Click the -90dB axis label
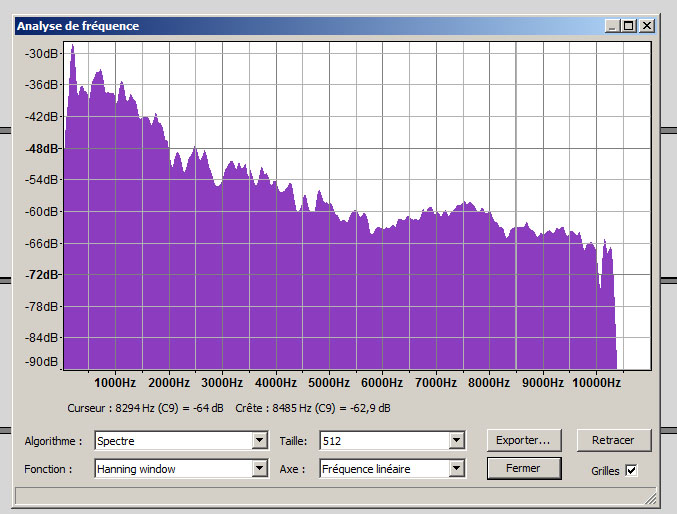The image size is (677, 514). click(x=41, y=362)
